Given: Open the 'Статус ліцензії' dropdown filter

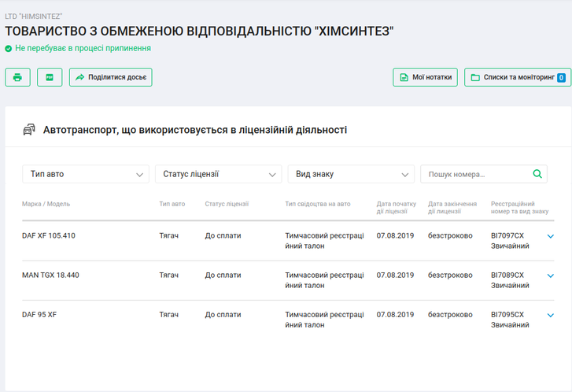Looking at the screenshot, I should [219, 174].
